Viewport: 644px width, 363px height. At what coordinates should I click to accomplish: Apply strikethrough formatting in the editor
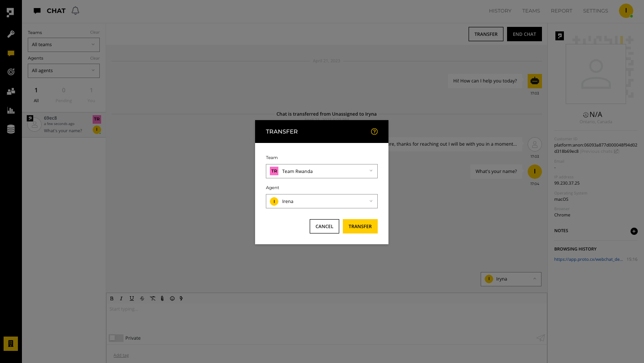[142, 298]
